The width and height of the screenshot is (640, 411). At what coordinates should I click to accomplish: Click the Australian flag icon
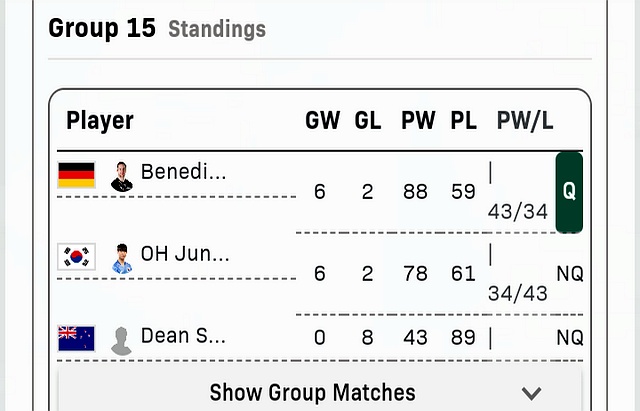(x=77, y=338)
